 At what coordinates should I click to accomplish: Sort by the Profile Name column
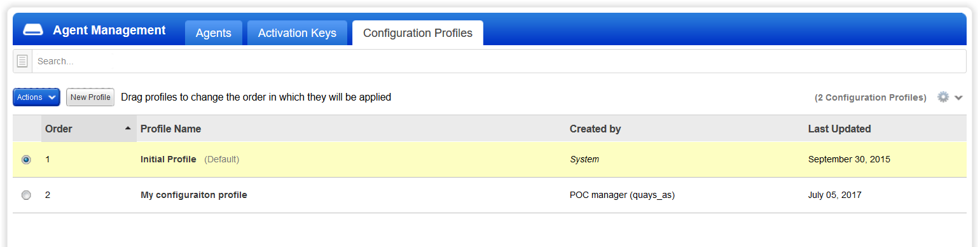(170, 129)
